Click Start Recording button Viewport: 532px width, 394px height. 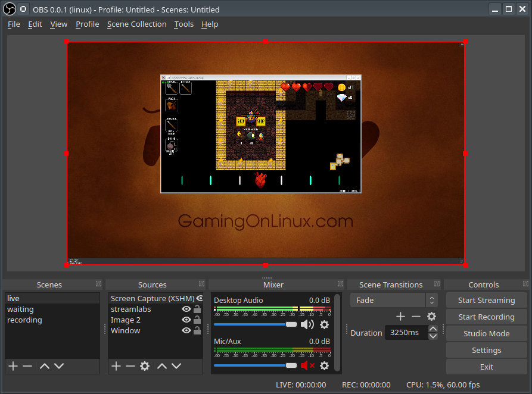point(487,317)
